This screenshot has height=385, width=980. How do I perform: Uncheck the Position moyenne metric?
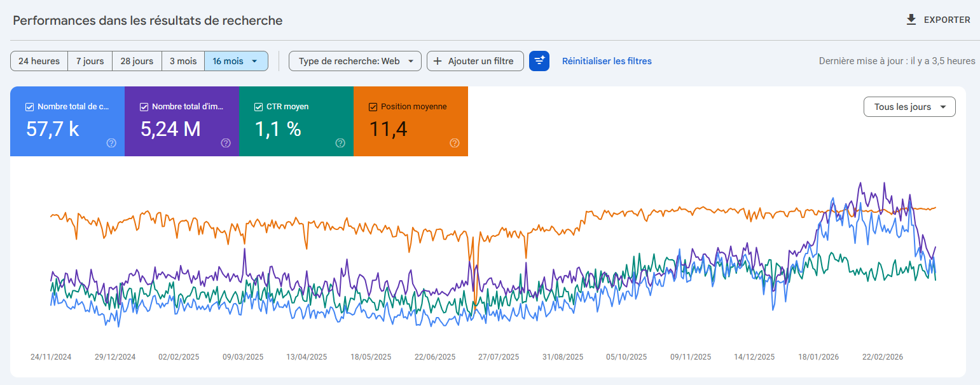point(373,106)
